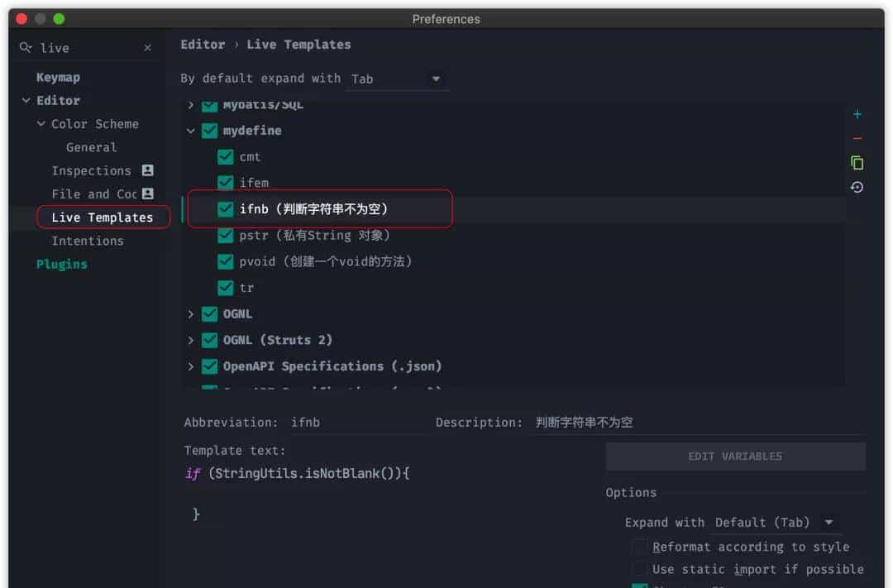Open the default expand with Tab dropdown
This screenshot has width=893, height=588.
tap(397, 79)
